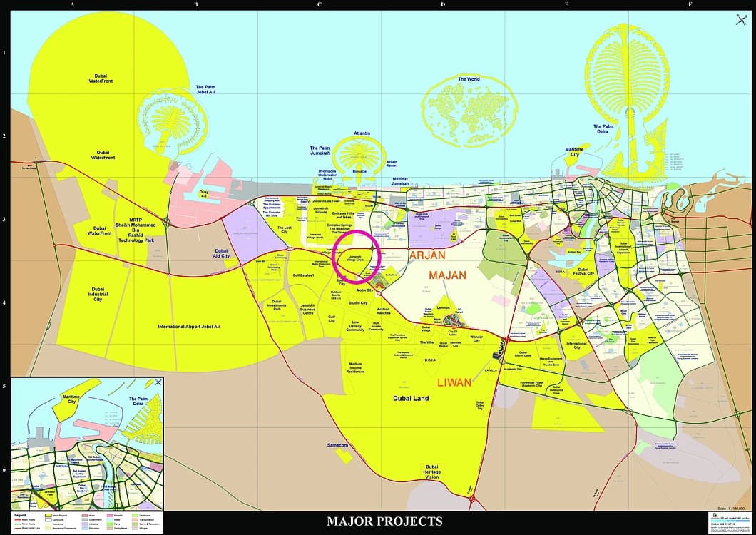Screen dimensions: 756x535
Task: Click Maritime City in the inset map
Action: tap(71, 399)
